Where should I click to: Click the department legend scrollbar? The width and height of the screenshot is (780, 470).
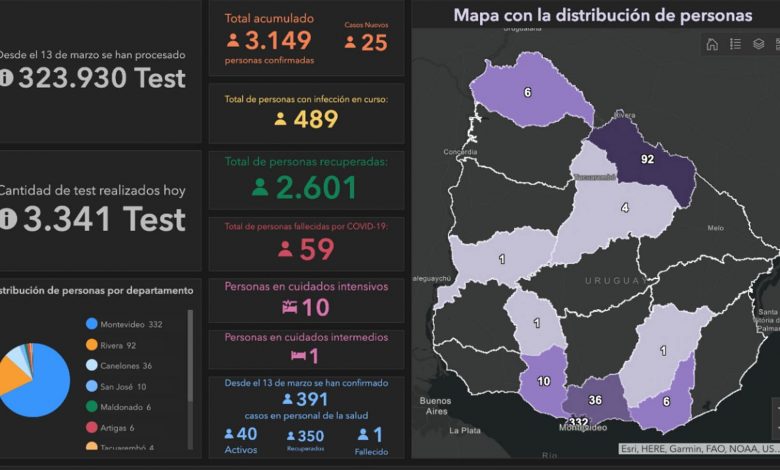[190, 360]
